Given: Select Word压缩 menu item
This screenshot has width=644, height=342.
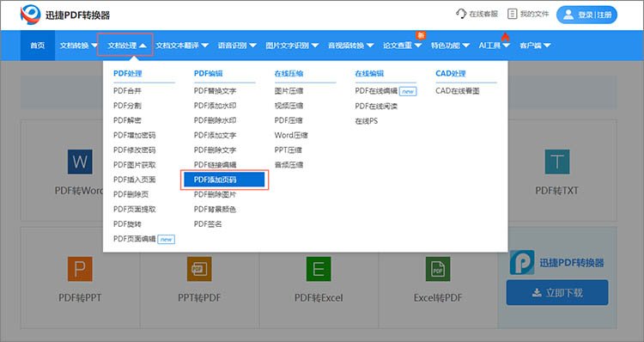Looking at the screenshot, I should [291, 135].
